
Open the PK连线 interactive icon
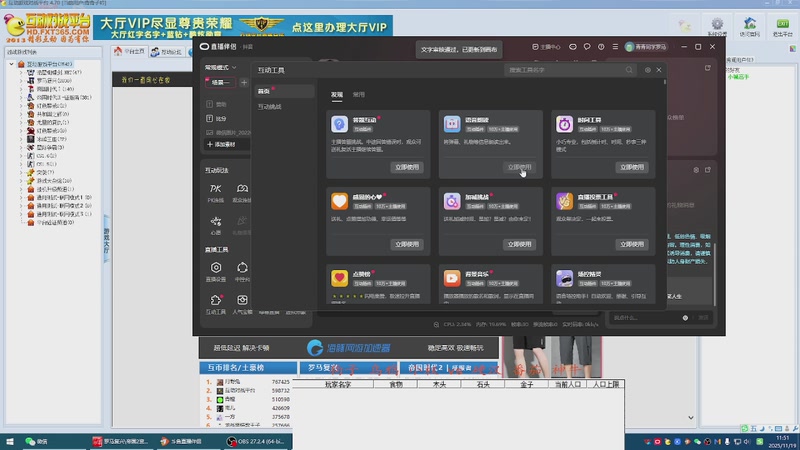(215, 189)
